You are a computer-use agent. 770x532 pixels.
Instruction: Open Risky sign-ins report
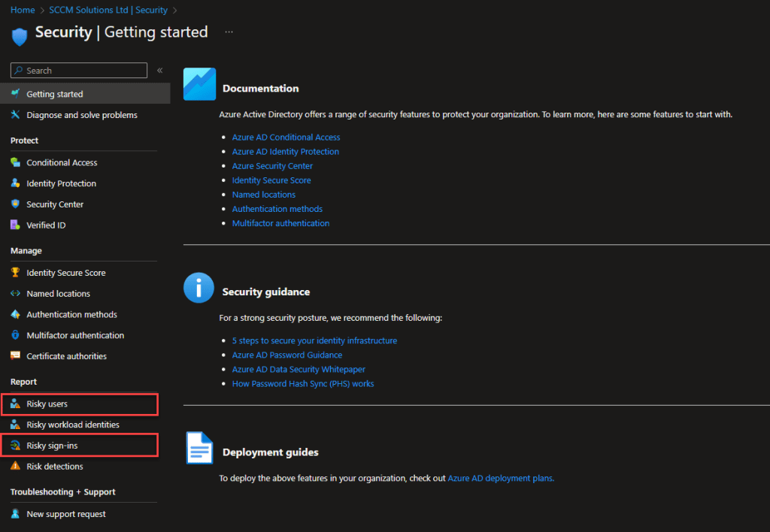click(x=52, y=446)
